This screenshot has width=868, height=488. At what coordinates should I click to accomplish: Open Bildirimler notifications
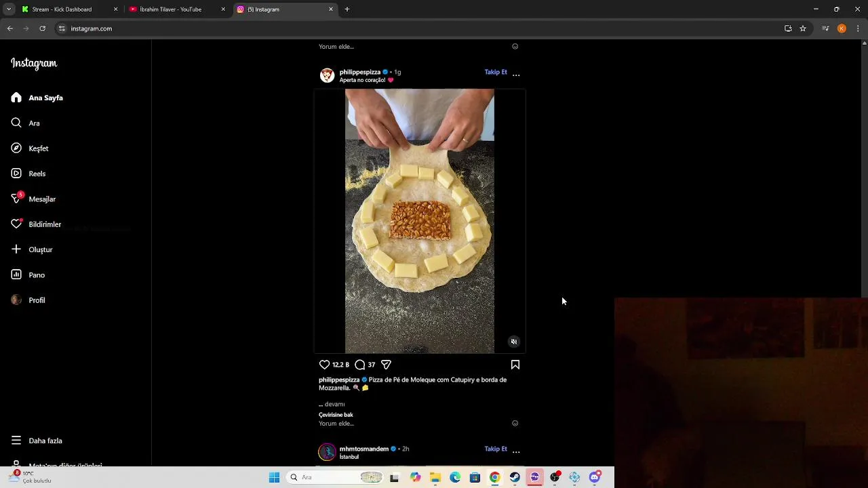(x=45, y=224)
